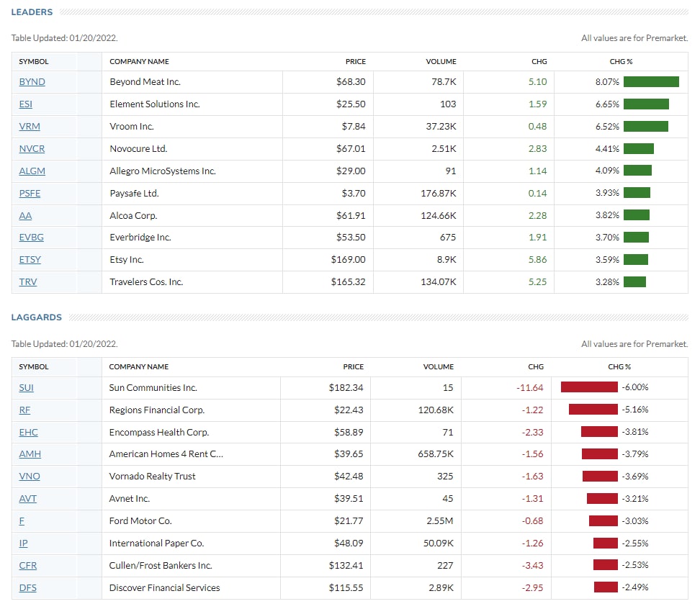The width and height of the screenshot is (700, 609).
Task: Click Leaders table VOLUME column header
Action: pyautogui.click(x=441, y=62)
